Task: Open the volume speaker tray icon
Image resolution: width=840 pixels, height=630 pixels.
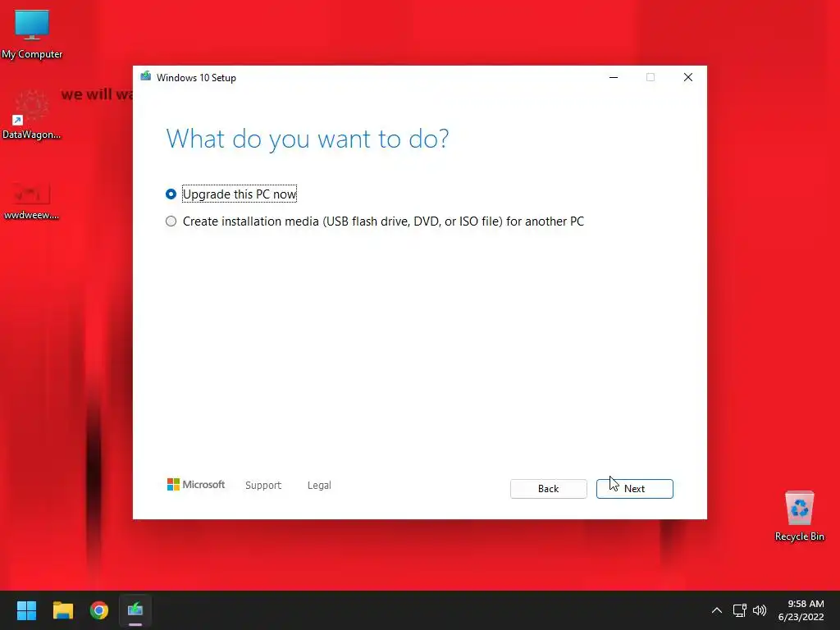Action: (x=760, y=610)
